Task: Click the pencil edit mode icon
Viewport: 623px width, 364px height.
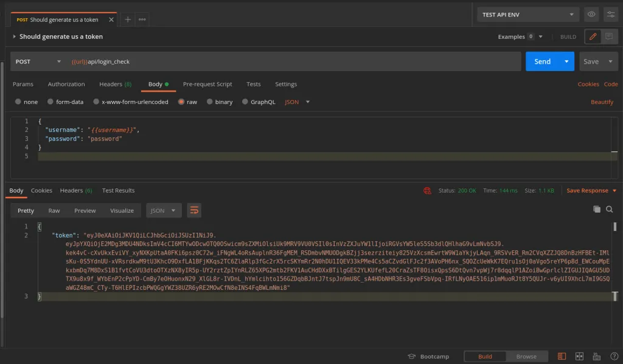Action: click(593, 36)
